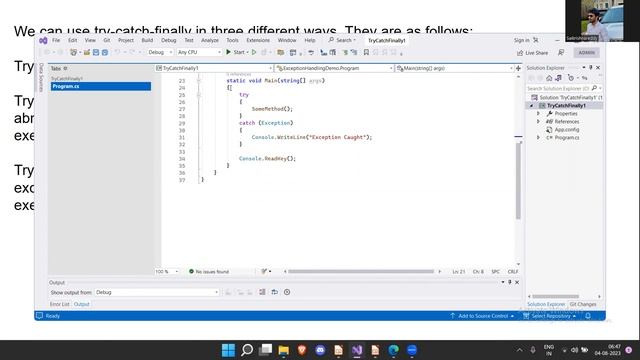Click Add to Source Control button
The width and height of the screenshot is (640, 360).
[482, 316]
